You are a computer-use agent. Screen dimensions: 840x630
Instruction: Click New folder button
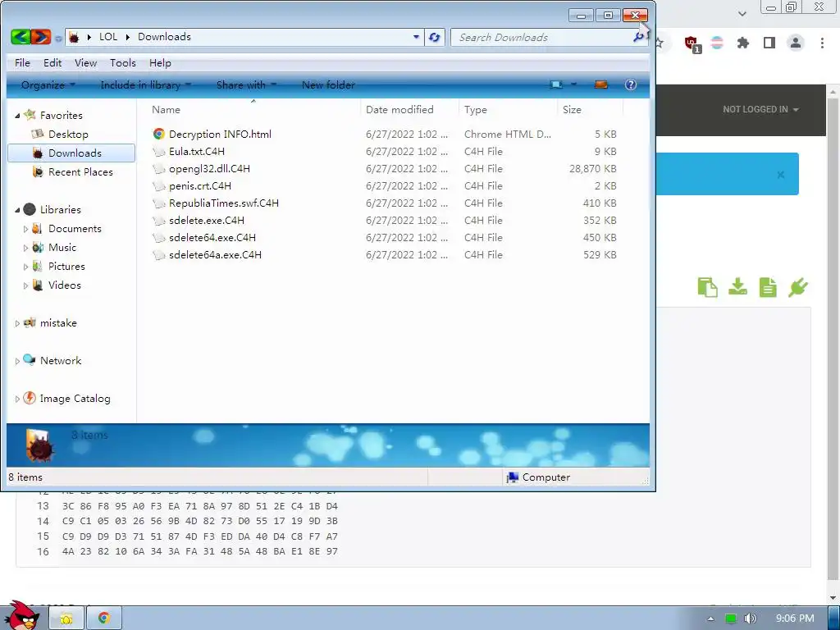328,84
